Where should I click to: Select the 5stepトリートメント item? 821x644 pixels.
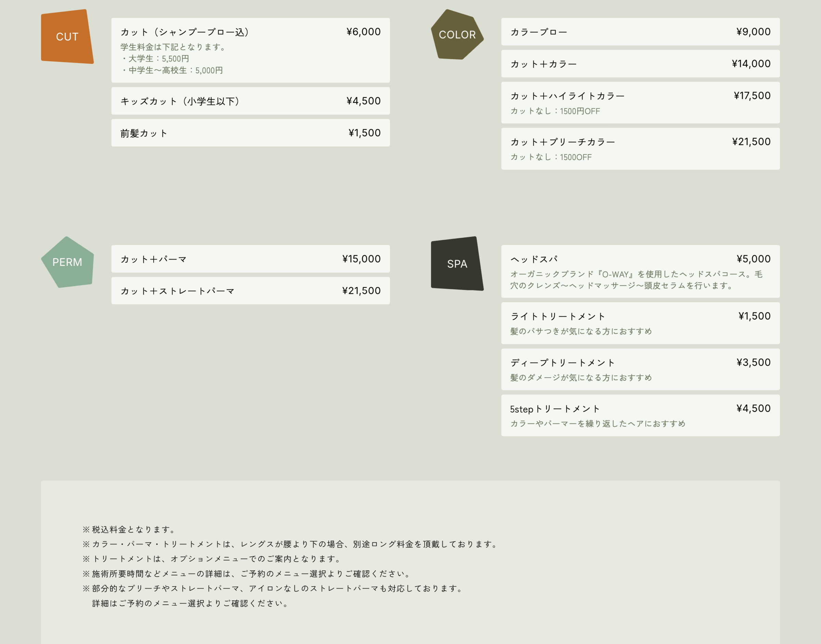coord(640,415)
